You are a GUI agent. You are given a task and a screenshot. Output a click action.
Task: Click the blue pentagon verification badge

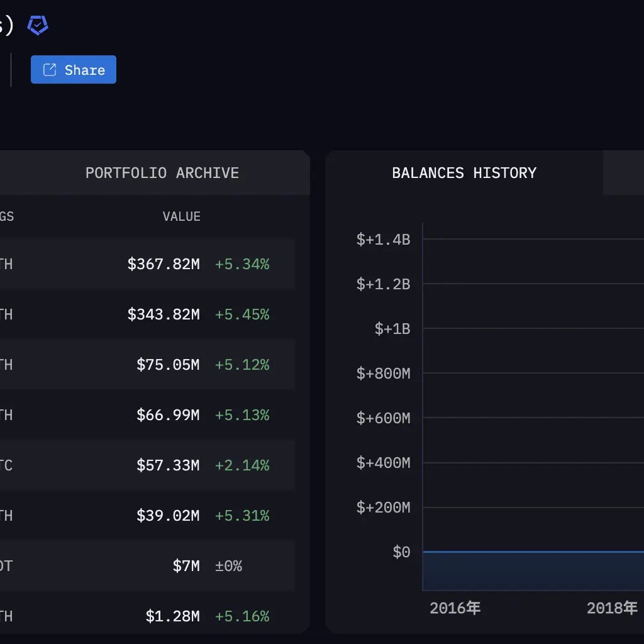click(x=38, y=25)
